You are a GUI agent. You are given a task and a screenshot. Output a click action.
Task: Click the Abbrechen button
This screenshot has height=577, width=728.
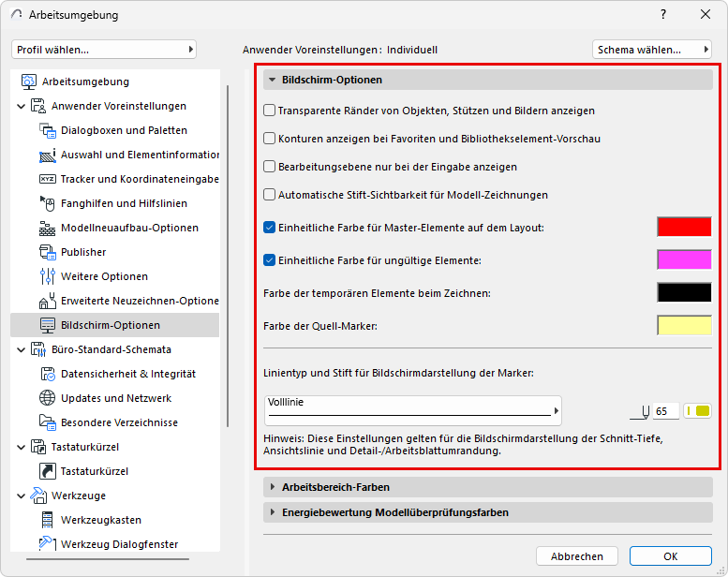click(576, 556)
